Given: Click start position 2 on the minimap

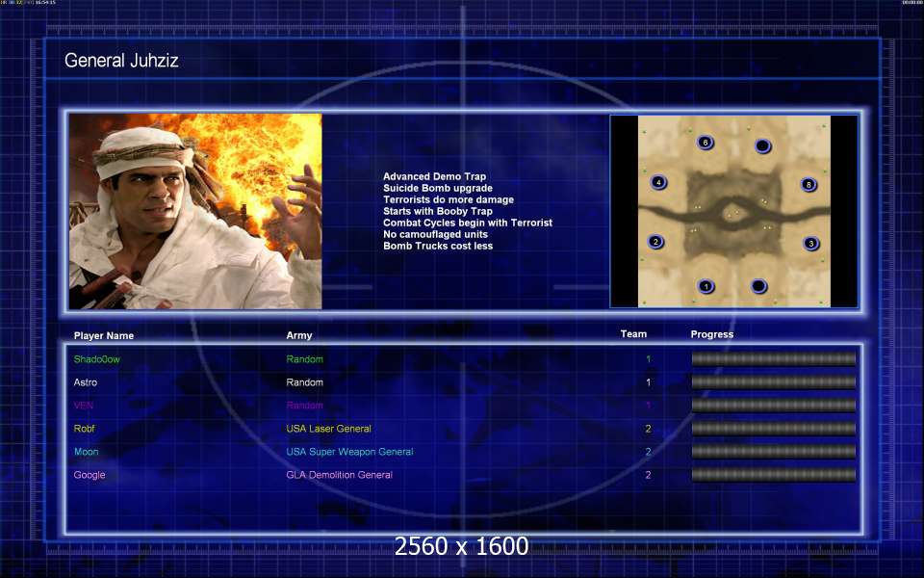Looking at the screenshot, I should pos(655,241).
